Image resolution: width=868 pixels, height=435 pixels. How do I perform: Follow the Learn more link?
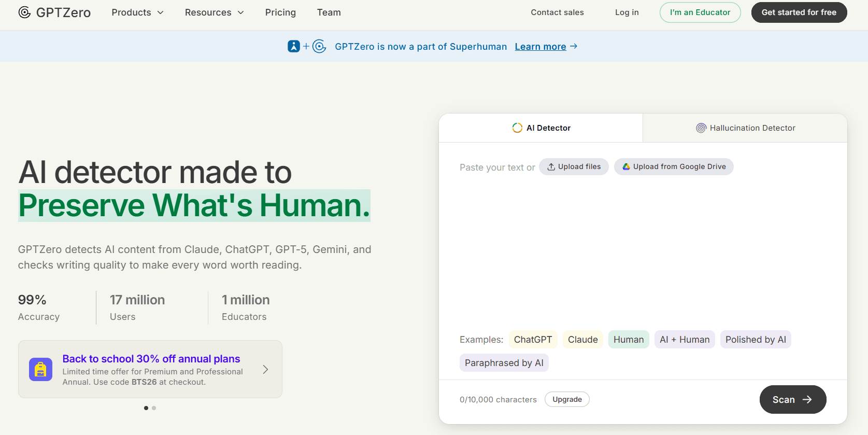coord(540,47)
